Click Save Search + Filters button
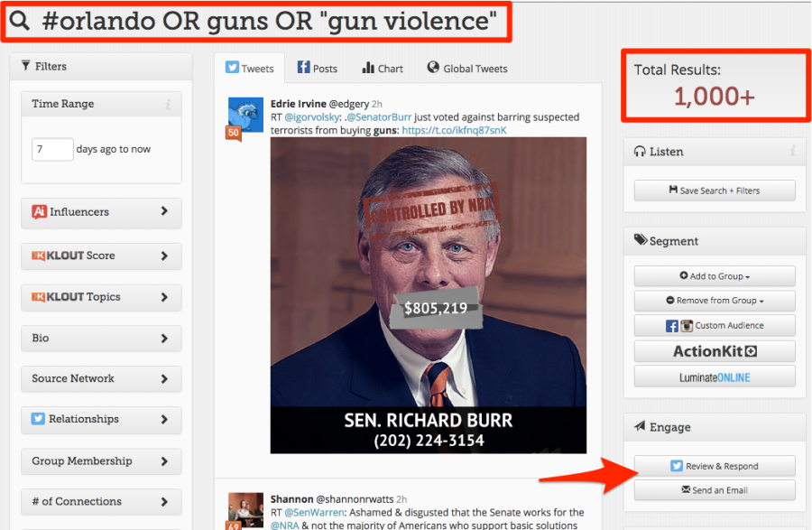The width and height of the screenshot is (812, 530). (715, 191)
